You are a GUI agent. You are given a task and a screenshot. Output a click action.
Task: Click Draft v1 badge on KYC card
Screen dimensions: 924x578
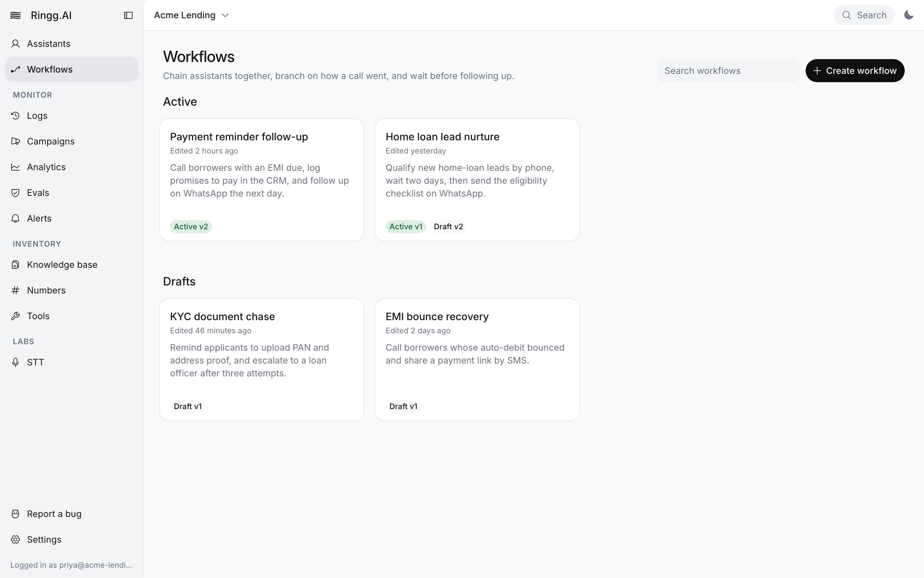point(188,406)
